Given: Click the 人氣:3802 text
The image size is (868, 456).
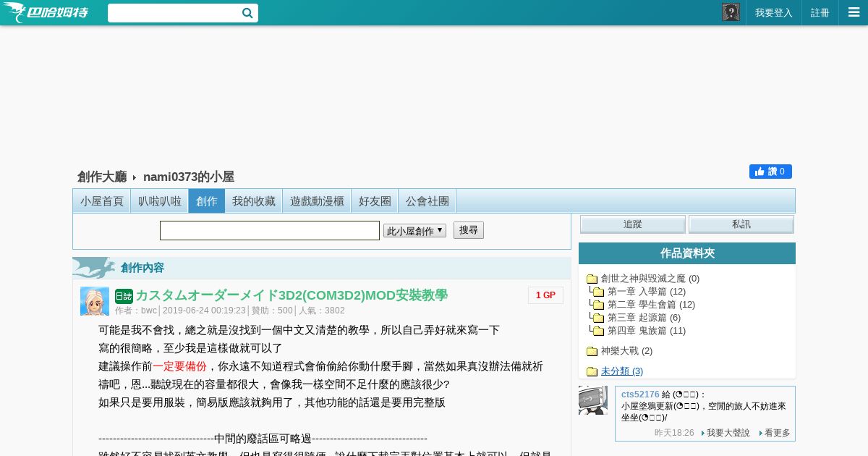Looking at the screenshot, I should click(322, 311).
